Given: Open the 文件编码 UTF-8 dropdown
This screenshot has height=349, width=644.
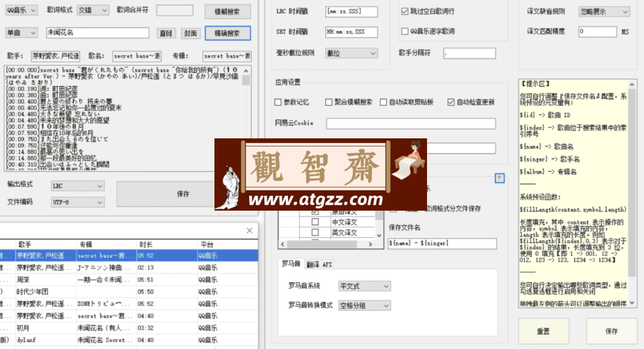Looking at the screenshot, I should point(77,202).
